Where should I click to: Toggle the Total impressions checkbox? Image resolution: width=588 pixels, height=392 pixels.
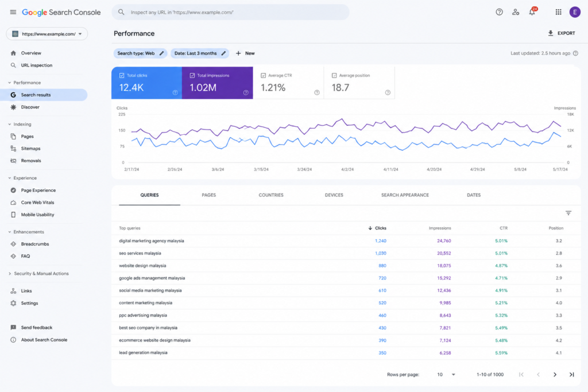pos(192,75)
